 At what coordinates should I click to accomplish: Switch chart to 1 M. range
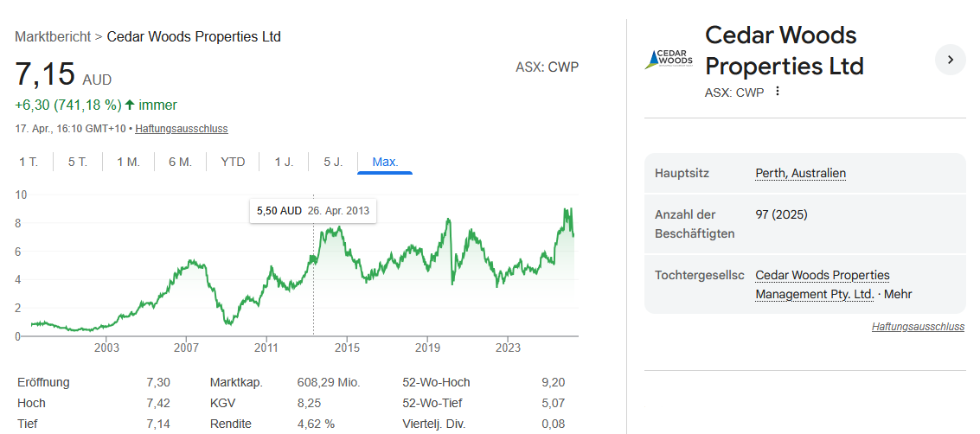coord(128,162)
